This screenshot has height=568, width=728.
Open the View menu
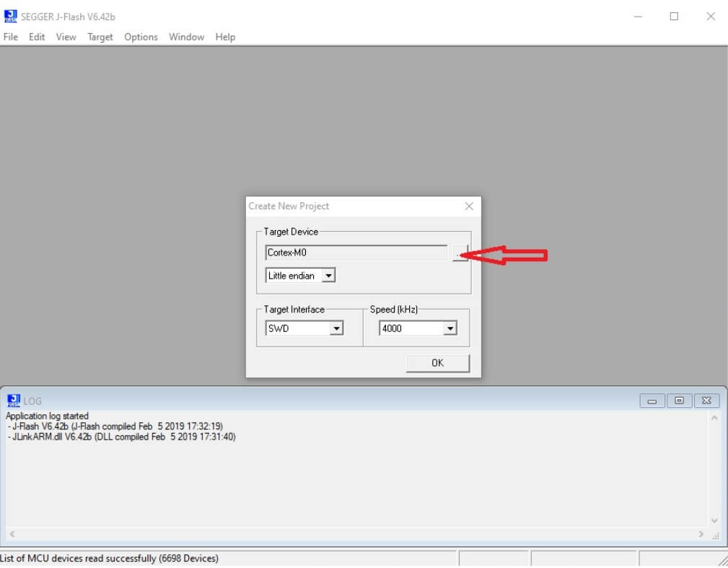click(x=66, y=37)
